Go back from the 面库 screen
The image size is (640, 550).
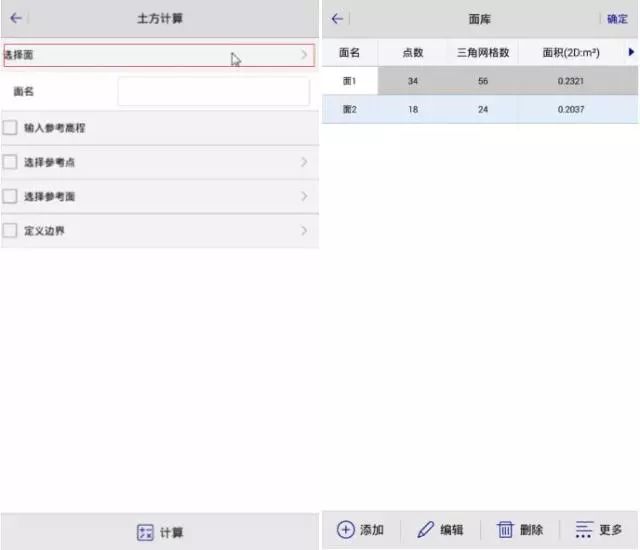coord(337,18)
